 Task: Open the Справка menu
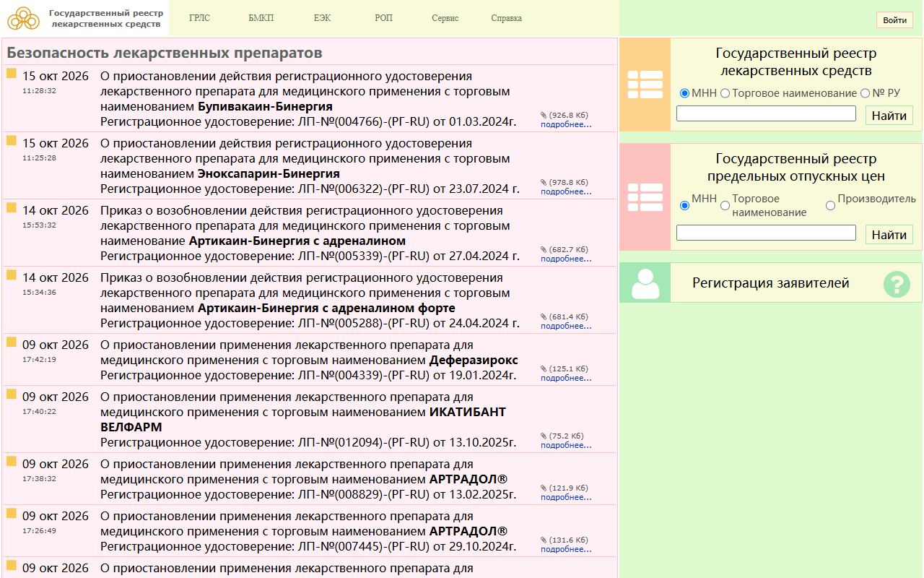[506, 18]
